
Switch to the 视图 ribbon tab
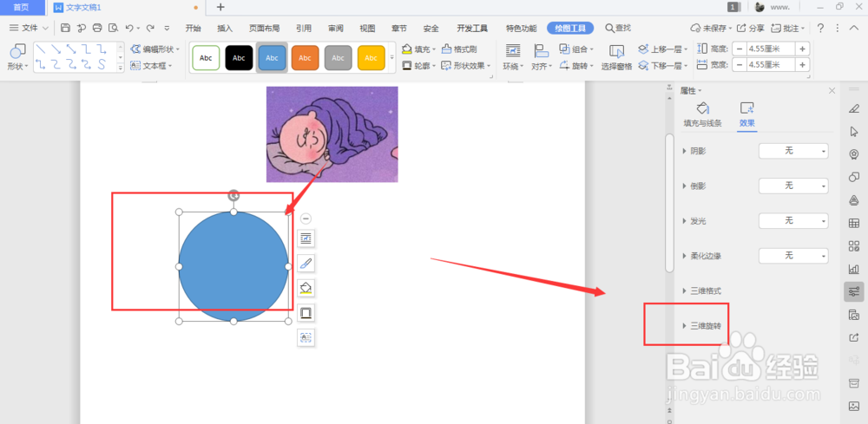coord(367,29)
